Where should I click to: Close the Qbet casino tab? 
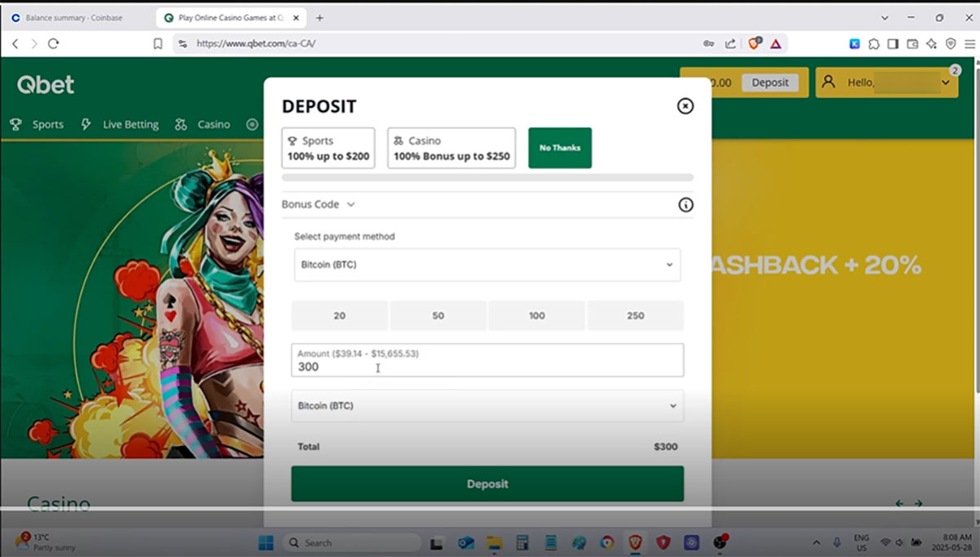click(297, 17)
